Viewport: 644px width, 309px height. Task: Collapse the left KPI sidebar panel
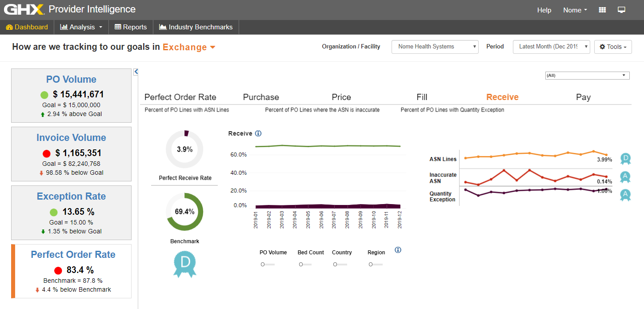[x=136, y=72]
